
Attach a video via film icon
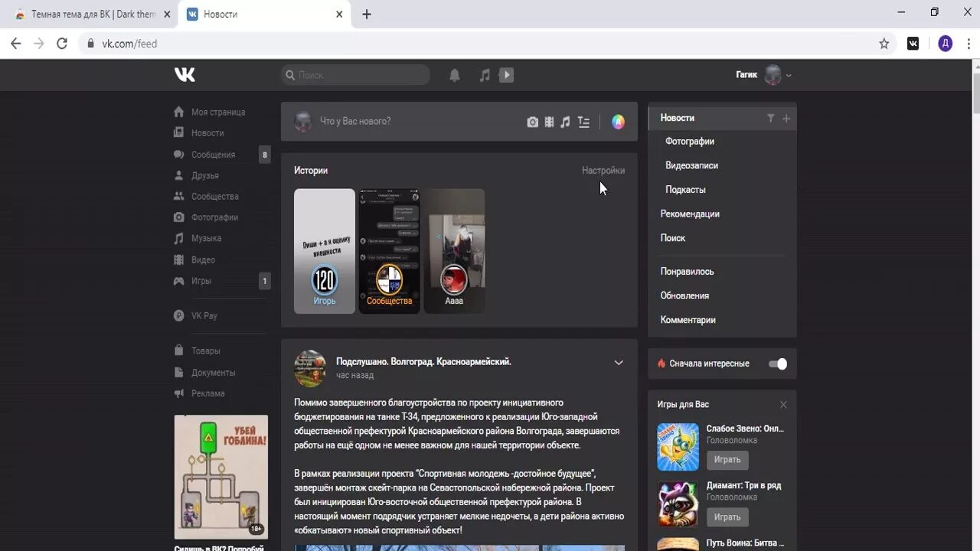(549, 122)
